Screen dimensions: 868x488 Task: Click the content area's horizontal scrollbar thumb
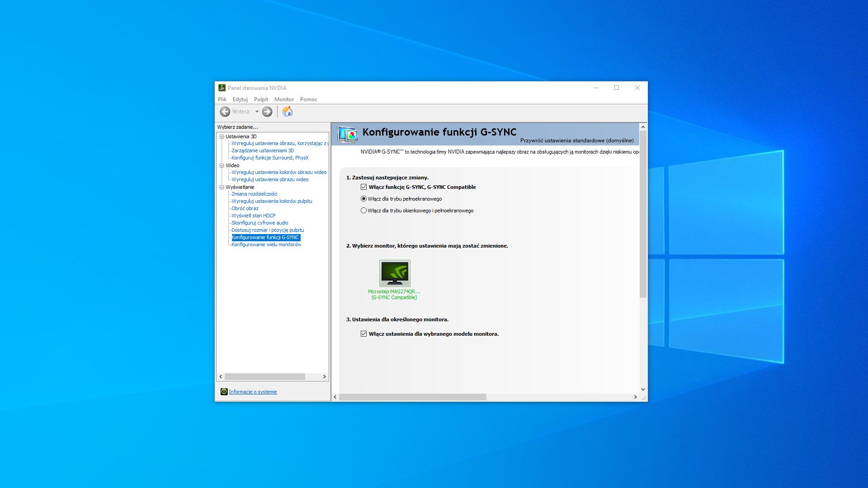pos(412,397)
